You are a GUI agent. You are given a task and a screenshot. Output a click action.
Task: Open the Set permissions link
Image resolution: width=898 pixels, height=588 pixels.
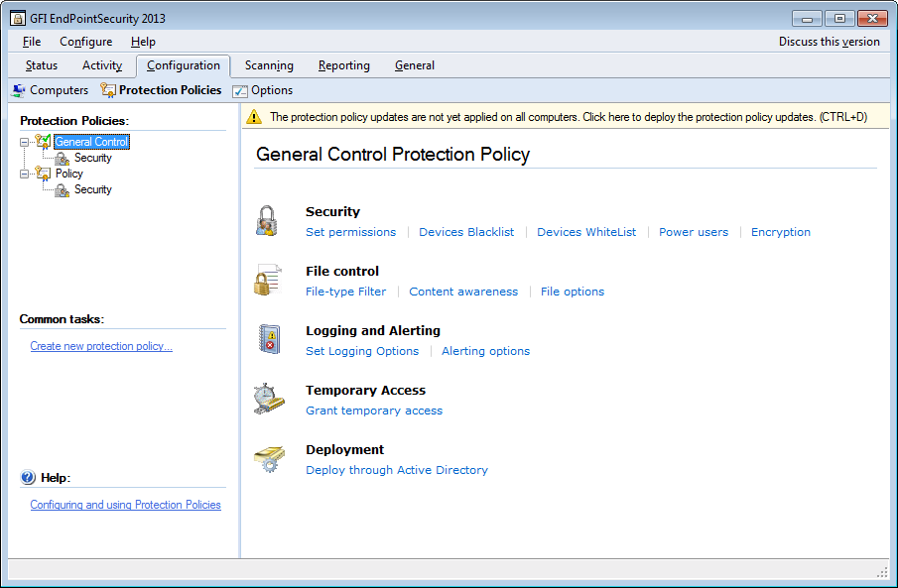click(350, 232)
